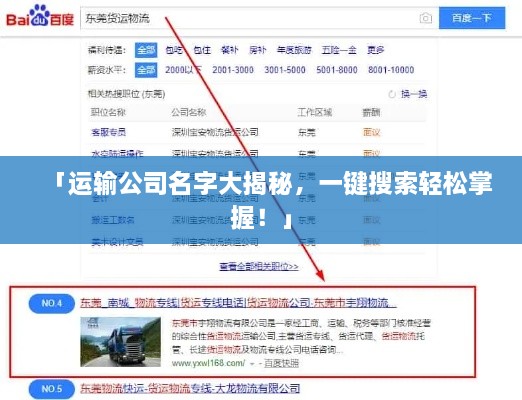
Task: Click 面议 salary in 客服专员 row
Action: 371,132
